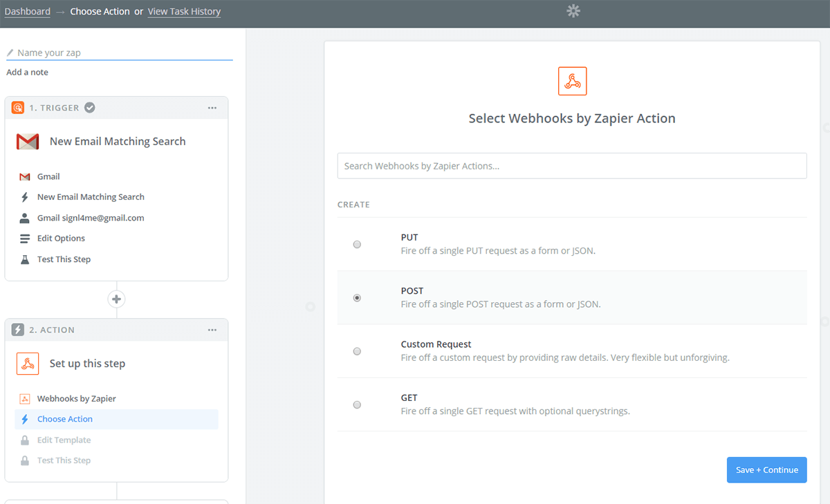
Task: Click the checkmark badge next to 1. TRIGGER
Action: click(x=90, y=107)
